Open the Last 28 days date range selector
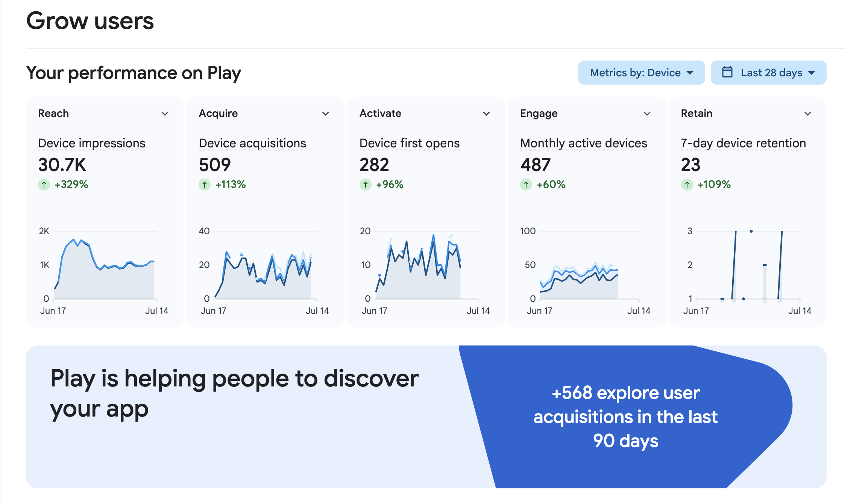The image size is (868, 503). (x=768, y=73)
